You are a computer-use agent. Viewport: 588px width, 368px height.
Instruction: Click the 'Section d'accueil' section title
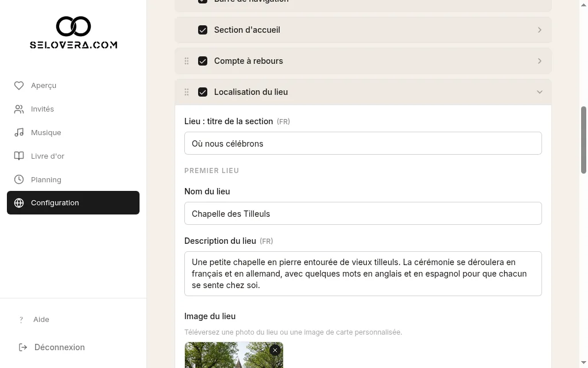[247, 30]
